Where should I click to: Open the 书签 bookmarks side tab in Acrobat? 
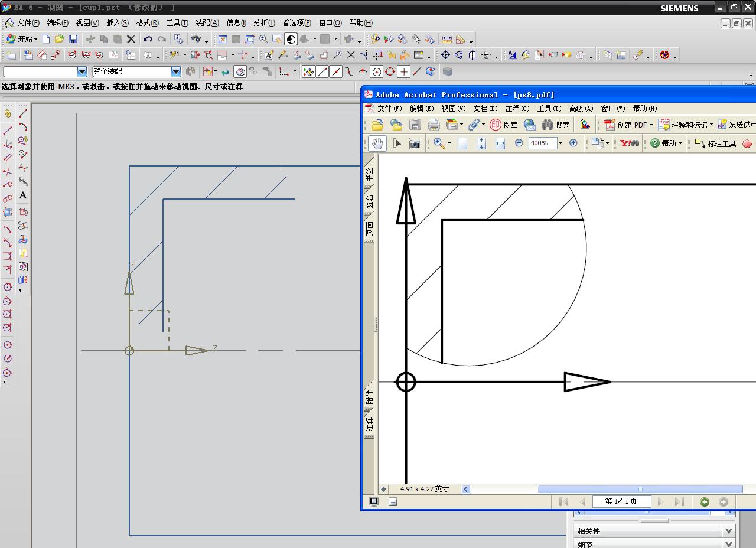369,174
